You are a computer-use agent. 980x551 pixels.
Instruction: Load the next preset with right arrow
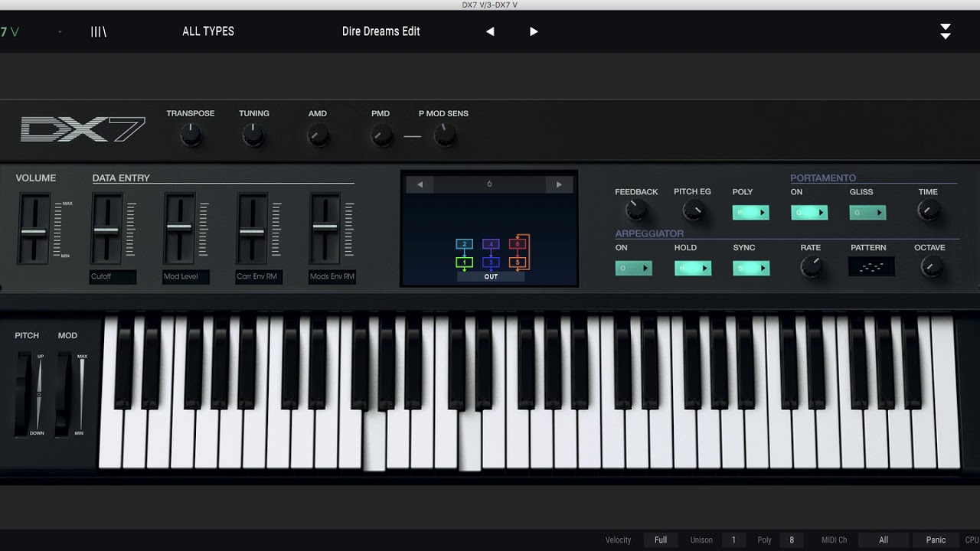(x=534, y=31)
